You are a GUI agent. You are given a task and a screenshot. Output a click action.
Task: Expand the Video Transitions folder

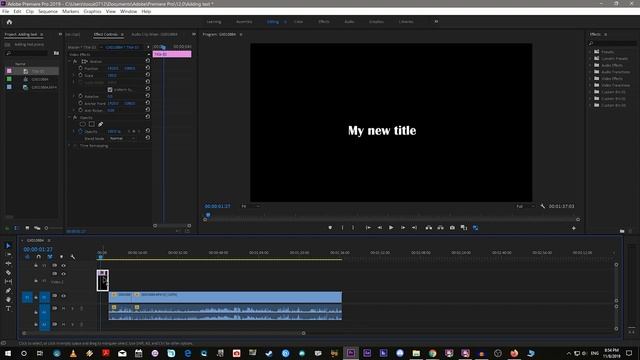pyautogui.click(x=590, y=85)
